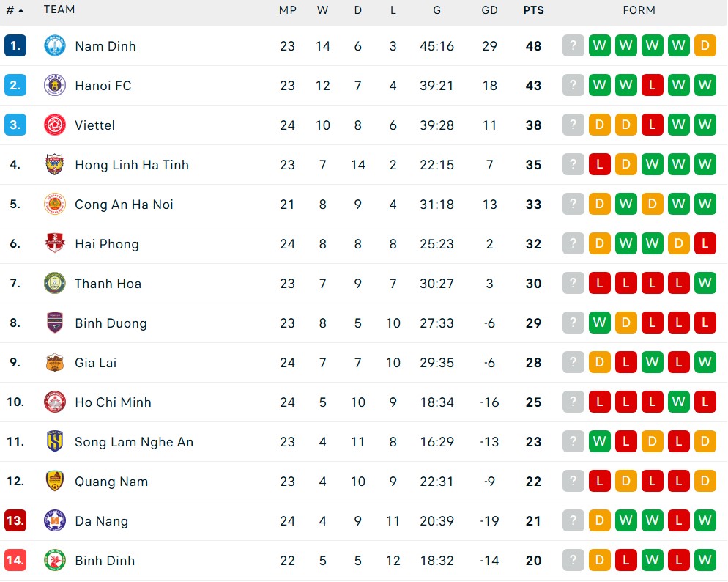Sort standings by GD column header

489,10
